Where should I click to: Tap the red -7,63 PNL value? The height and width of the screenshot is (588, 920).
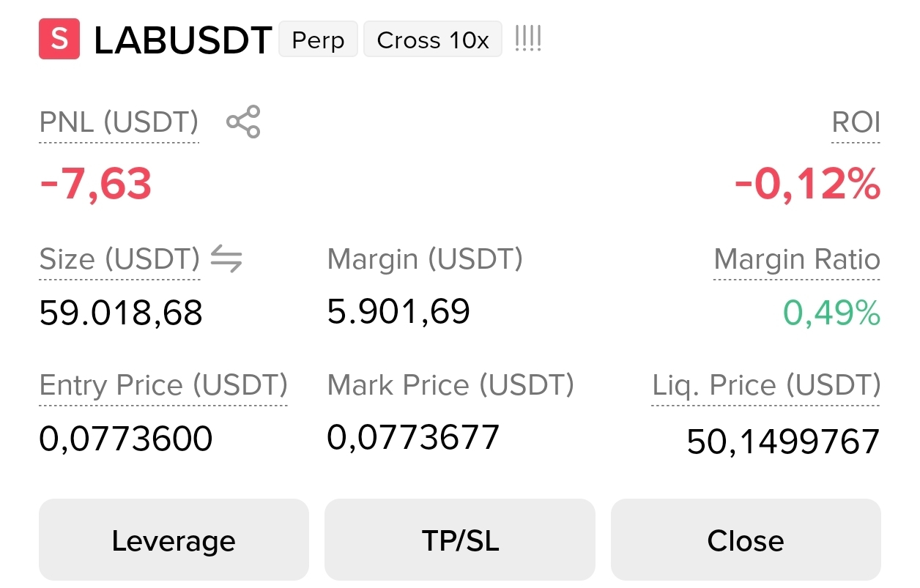coord(95,184)
